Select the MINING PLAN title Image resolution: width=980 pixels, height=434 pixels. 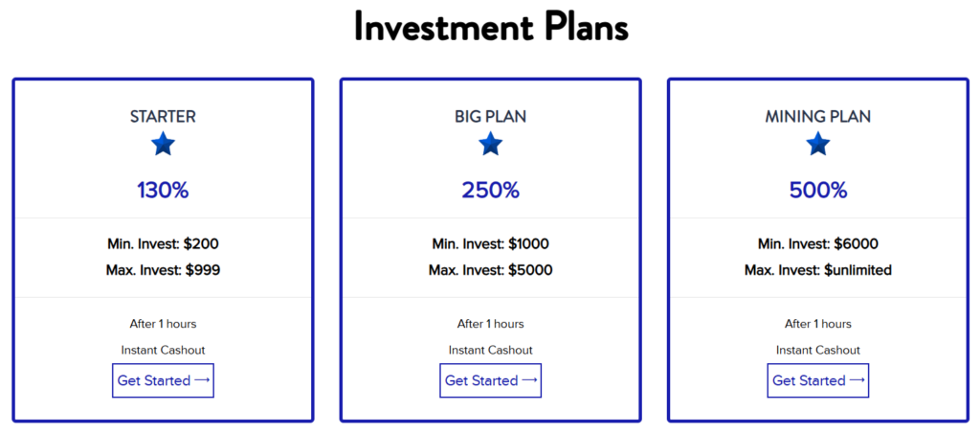(817, 117)
